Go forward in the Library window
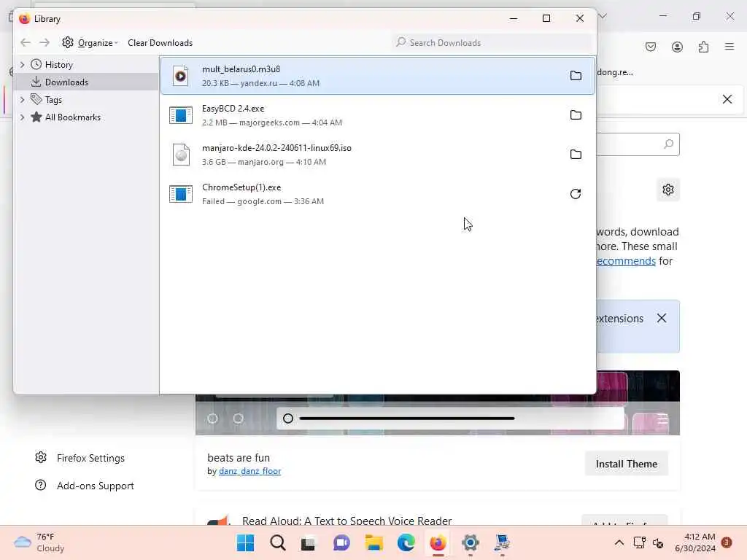The width and height of the screenshot is (747, 560). 44,43
